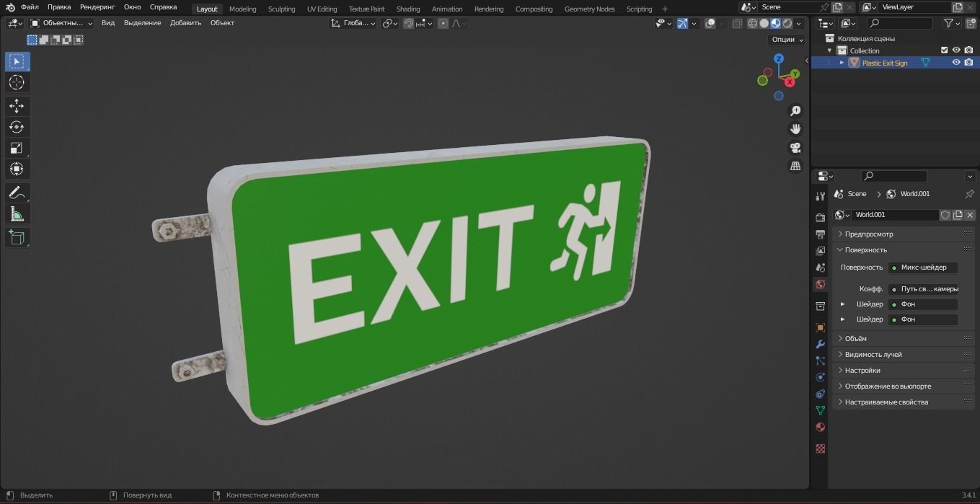Pick the Add Cube tool
Viewport: 980px width, 504px height.
point(17,237)
